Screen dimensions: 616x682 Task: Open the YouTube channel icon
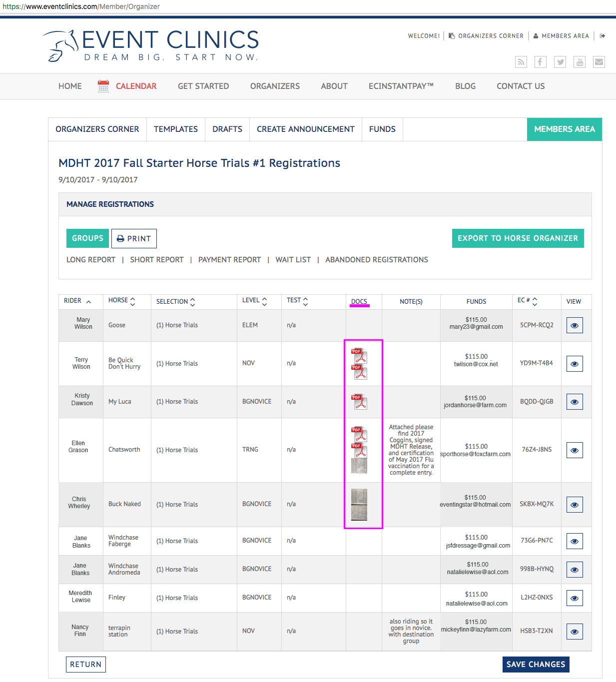(x=580, y=62)
